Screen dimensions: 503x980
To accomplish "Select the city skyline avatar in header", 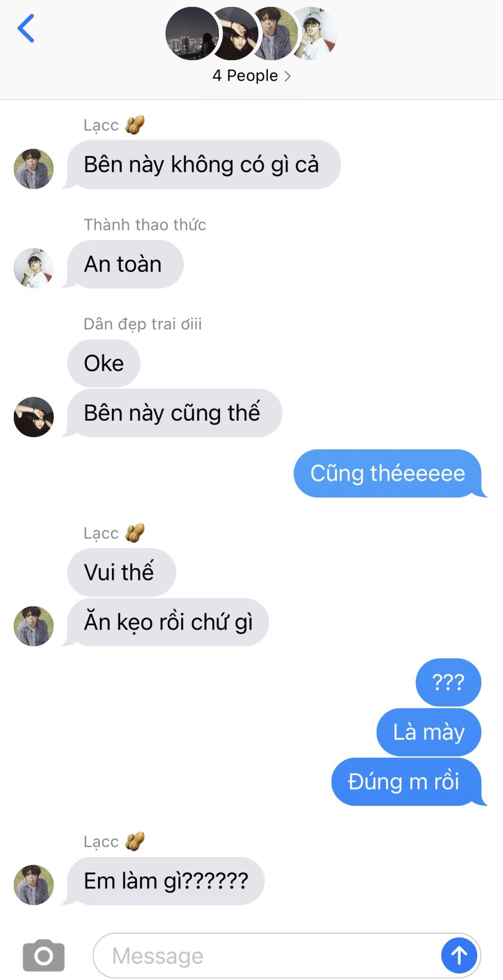I will 192,34.
